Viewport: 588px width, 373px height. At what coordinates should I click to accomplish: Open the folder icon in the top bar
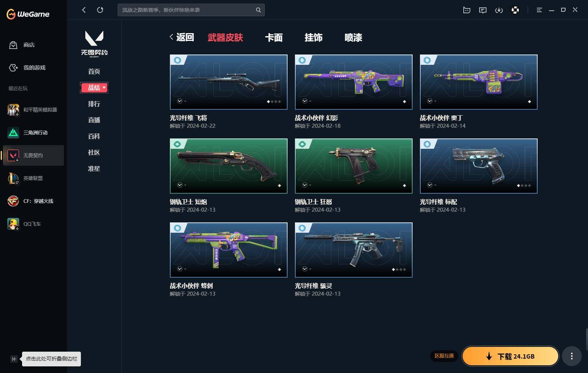click(467, 10)
